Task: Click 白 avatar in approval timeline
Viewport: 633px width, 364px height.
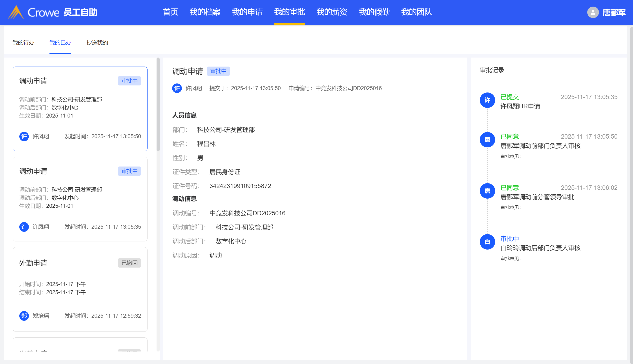Action: click(487, 242)
